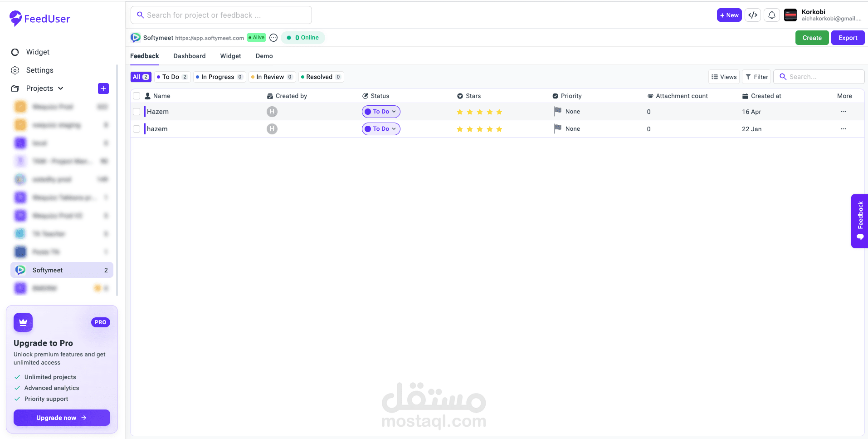Open the lowercase hazem feedback entry
Image resolution: width=868 pixels, height=439 pixels.
tap(157, 129)
